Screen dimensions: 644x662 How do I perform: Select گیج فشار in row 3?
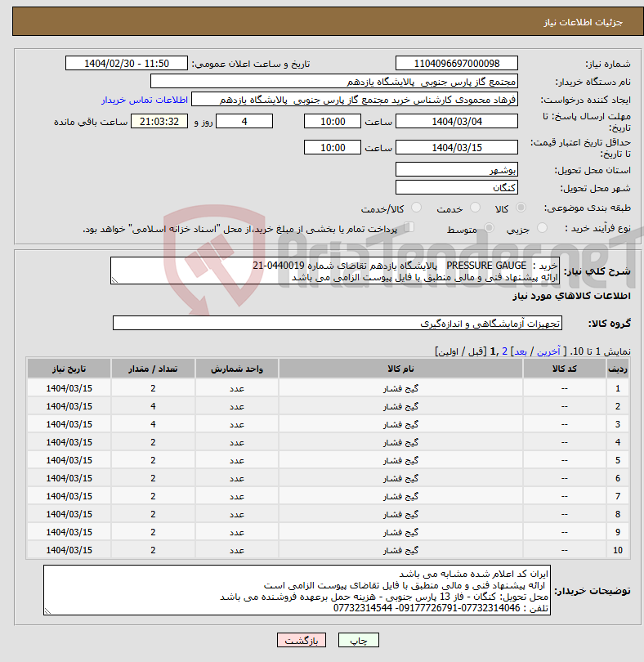(x=400, y=424)
